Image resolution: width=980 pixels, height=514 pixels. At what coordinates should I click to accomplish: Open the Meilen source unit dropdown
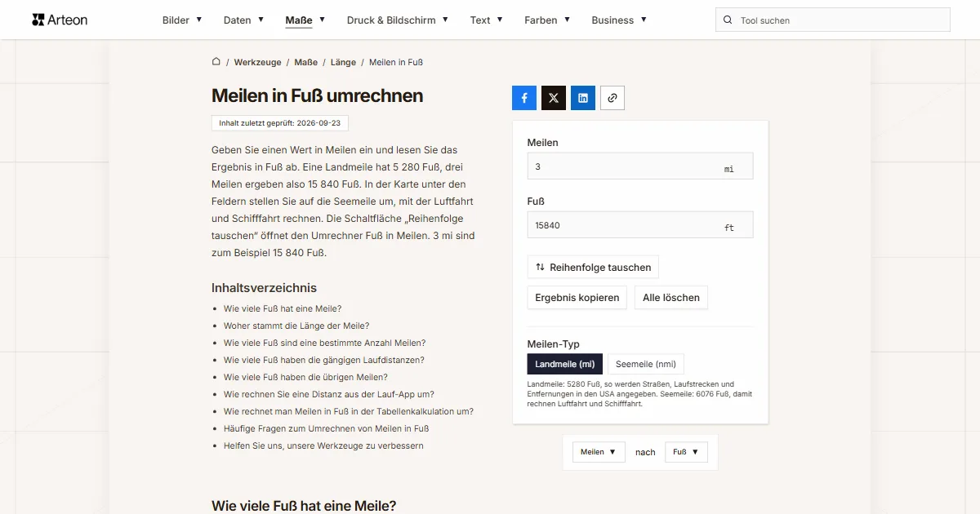point(599,452)
